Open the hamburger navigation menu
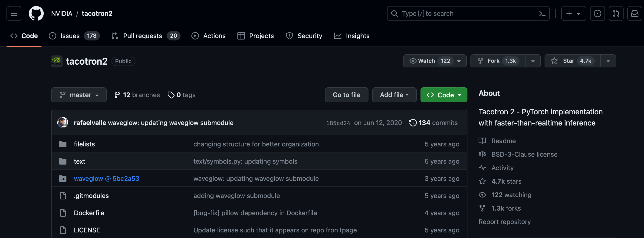 coord(14,13)
